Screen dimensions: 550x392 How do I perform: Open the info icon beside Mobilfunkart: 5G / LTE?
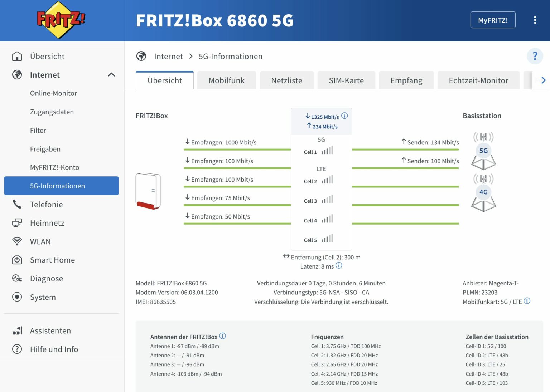(527, 301)
